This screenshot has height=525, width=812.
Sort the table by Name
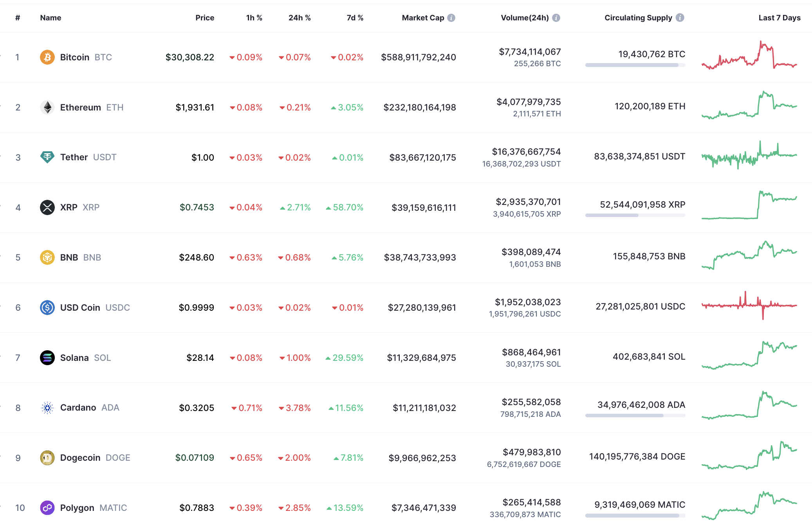tap(50, 17)
